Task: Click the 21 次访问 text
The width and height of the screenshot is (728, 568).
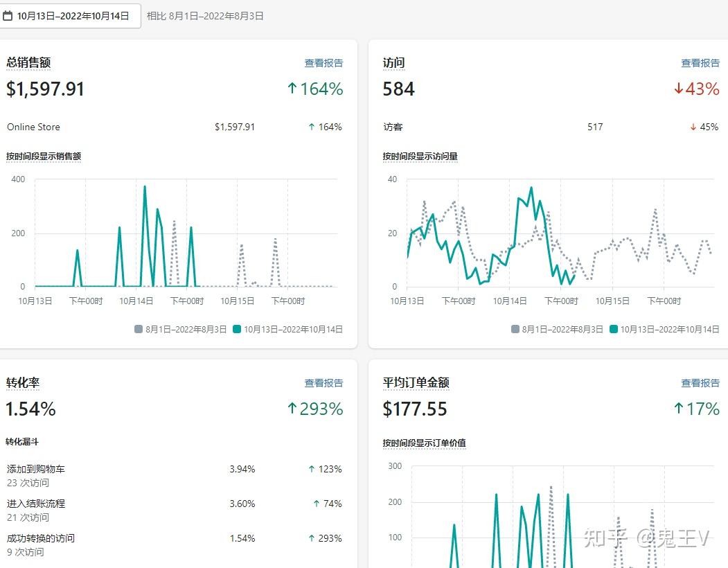Action: point(28,517)
